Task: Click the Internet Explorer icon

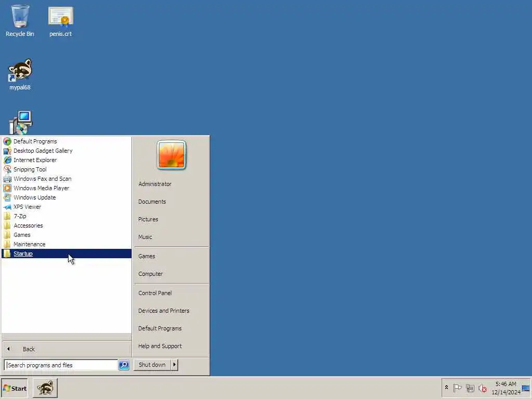Action: [7, 160]
